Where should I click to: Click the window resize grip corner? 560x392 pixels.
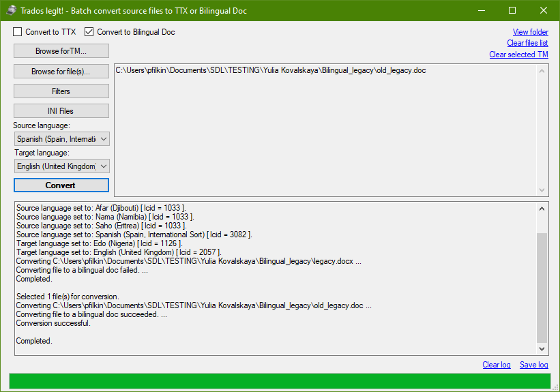(x=556, y=388)
